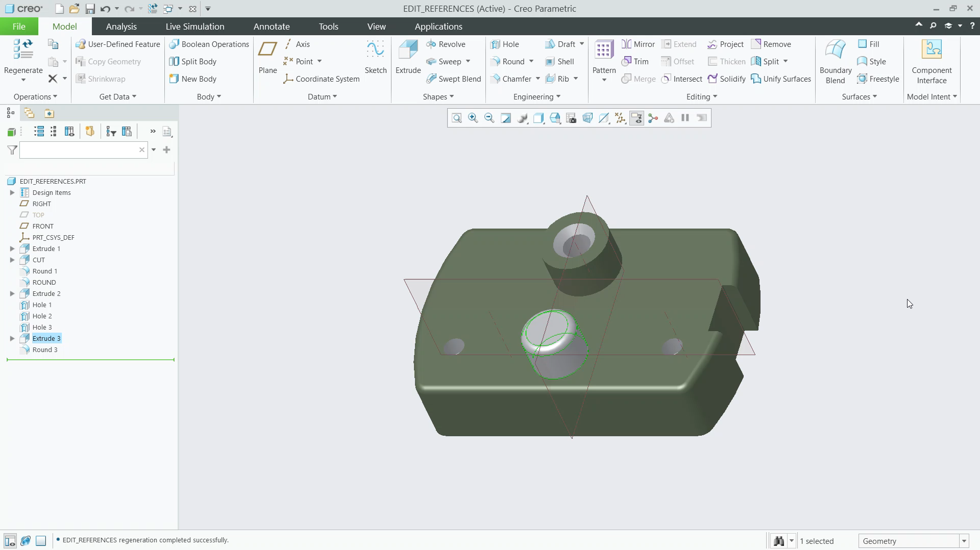Apply the Shell feature
The image size is (980, 550).
tap(559, 62)
